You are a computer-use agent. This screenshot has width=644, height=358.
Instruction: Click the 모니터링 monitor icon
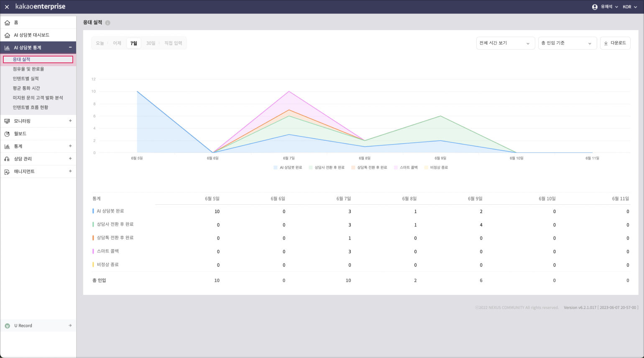point(7,121)
